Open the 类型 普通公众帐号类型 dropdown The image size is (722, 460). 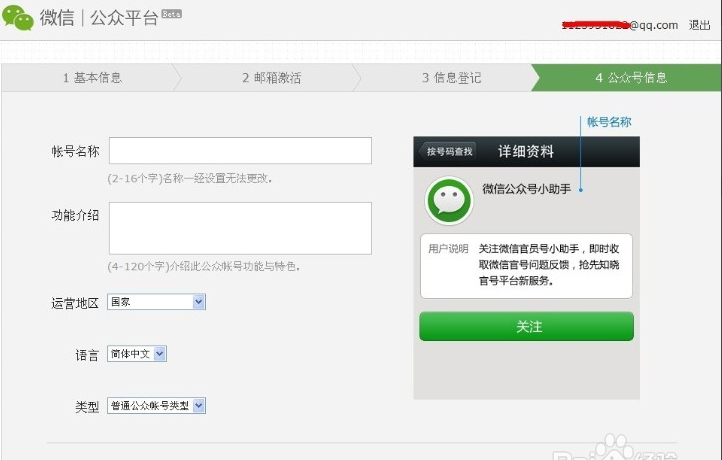157,406
